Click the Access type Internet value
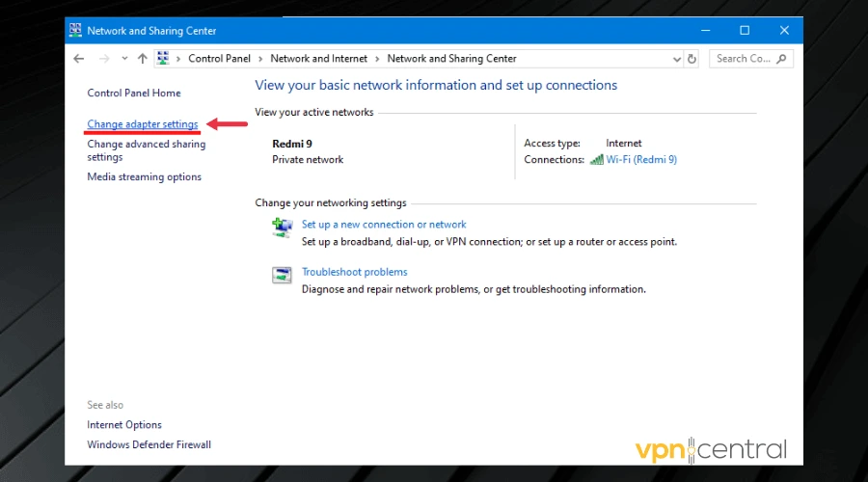The image size is (868, 482). [623, 144]
